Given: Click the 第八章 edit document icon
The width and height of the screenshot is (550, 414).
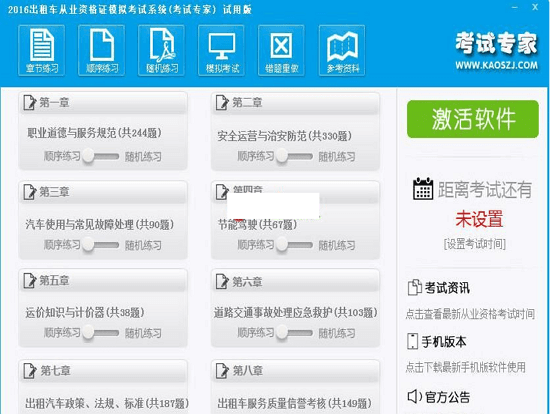Looking at the screenshot, I should click(222, 370).
